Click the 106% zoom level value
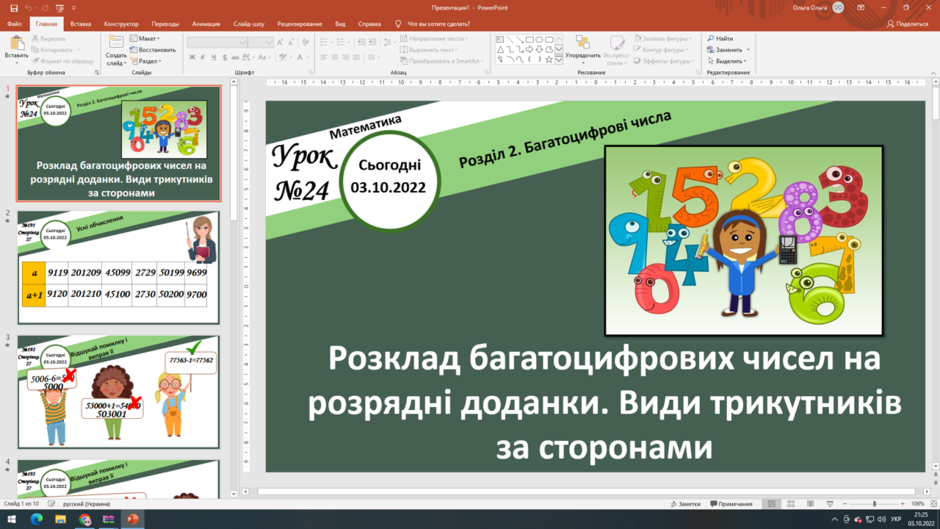Screen dimensions: 940x529 (x=917, y=504)
